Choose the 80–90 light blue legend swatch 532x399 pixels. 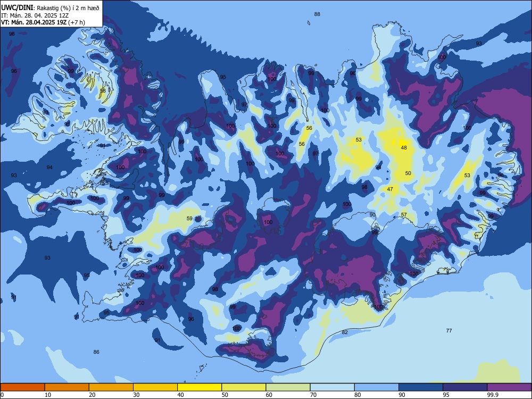[x=377, y=387]
